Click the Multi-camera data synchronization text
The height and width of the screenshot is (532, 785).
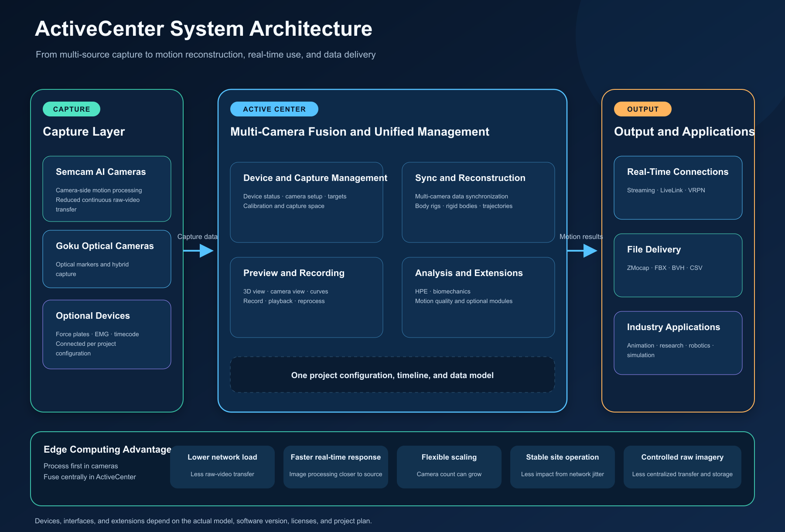(461, 196)
